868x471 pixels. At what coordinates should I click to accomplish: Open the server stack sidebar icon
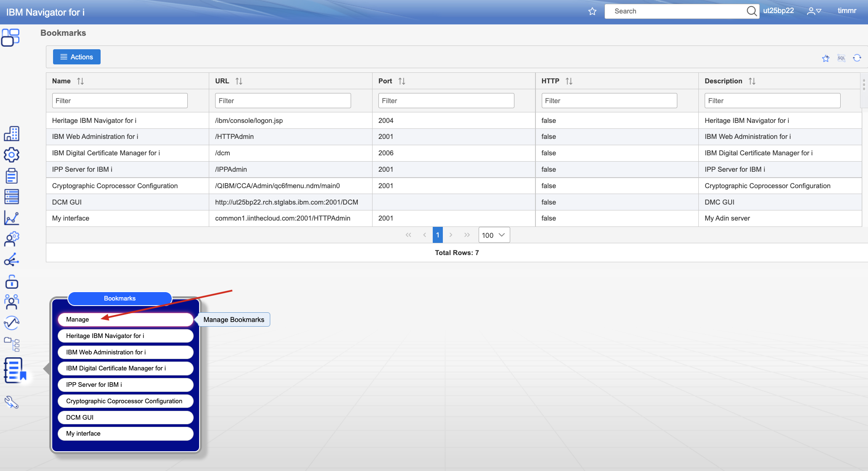tap(11, 197)
